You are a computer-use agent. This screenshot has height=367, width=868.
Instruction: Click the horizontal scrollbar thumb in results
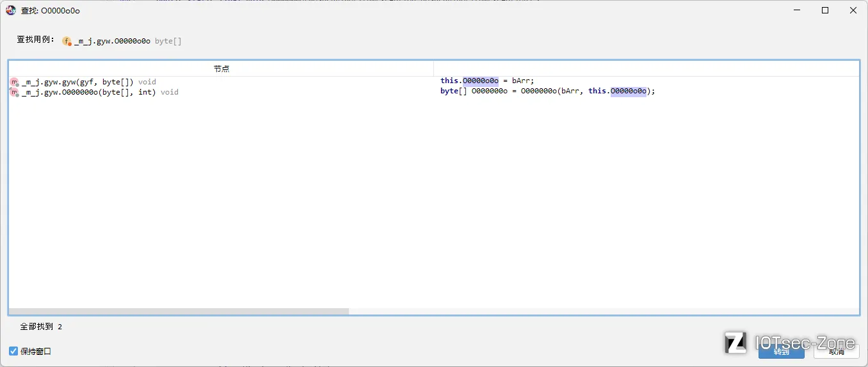pyautogui.click(x=179, y=311)
